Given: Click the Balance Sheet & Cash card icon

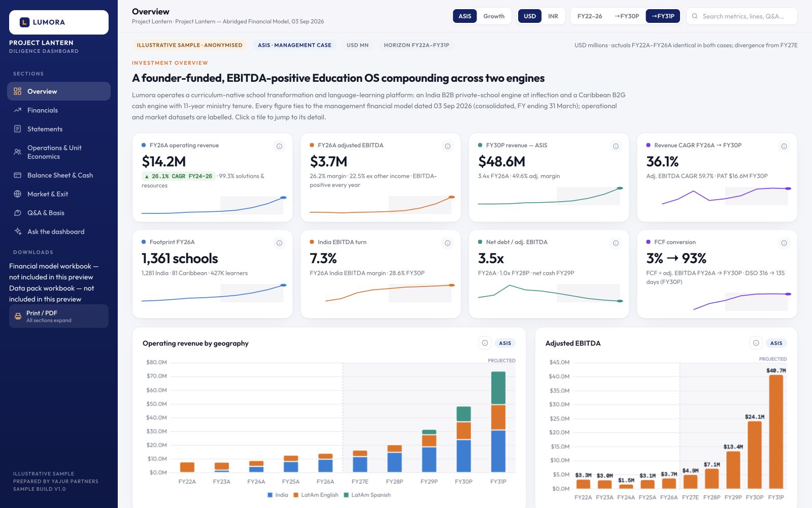Looking at the screenshot, I should [x=18, y=175].
